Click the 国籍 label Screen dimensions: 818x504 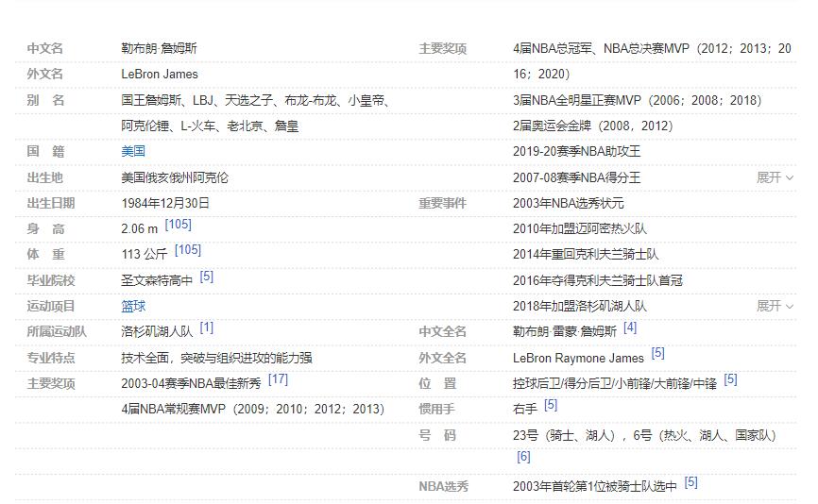pos(46,152)
